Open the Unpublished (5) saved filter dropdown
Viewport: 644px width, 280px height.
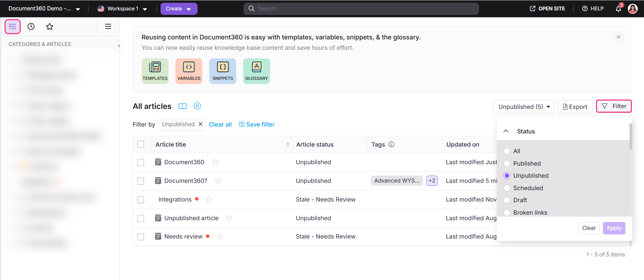click(x=523, y=107)
